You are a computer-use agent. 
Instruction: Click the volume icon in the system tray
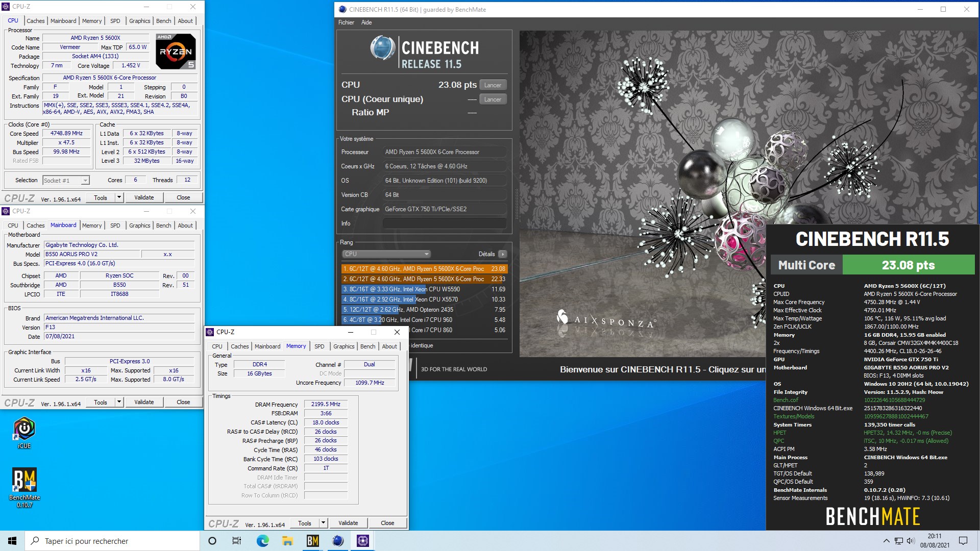[x=910, y=541]
